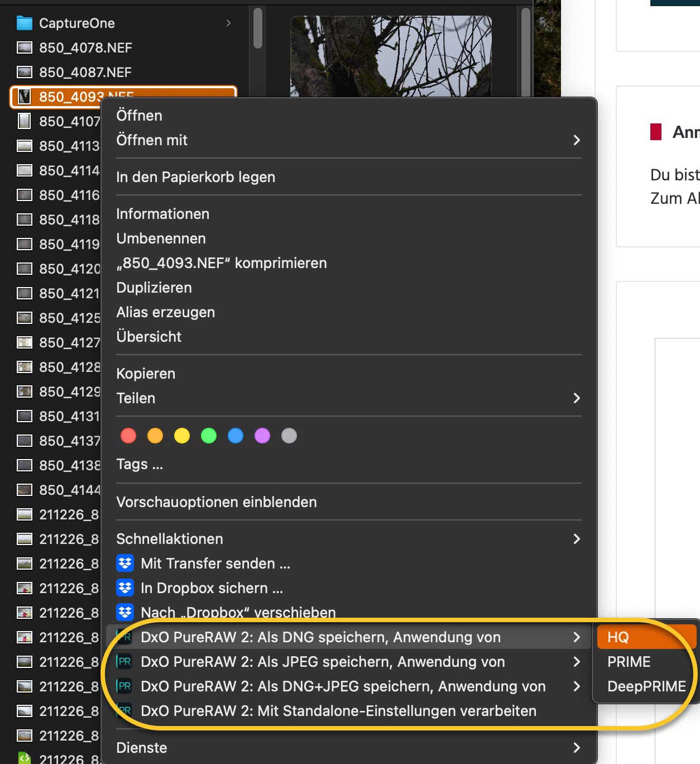Choose Kopieren from context menu
The height and width of the screenshot is (764, 700).
[x=146, y=374]
